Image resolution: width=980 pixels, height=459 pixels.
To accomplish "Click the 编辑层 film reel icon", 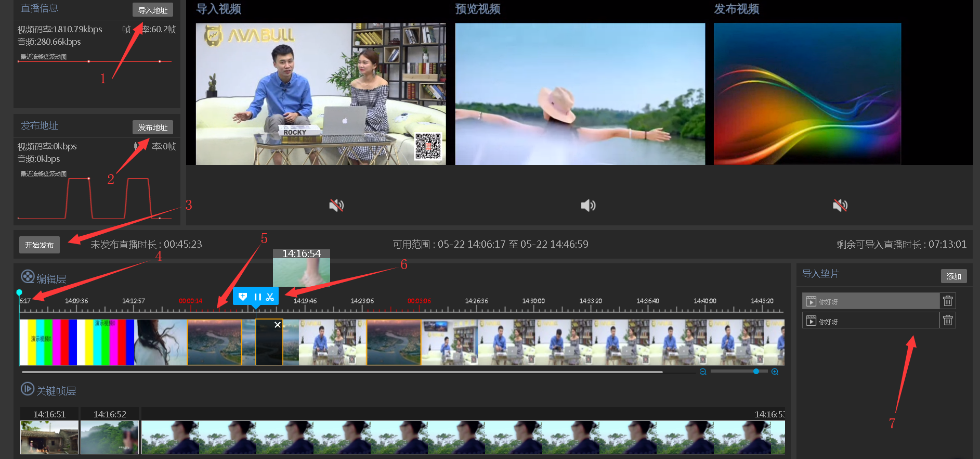I will click(x=28, y=276).
